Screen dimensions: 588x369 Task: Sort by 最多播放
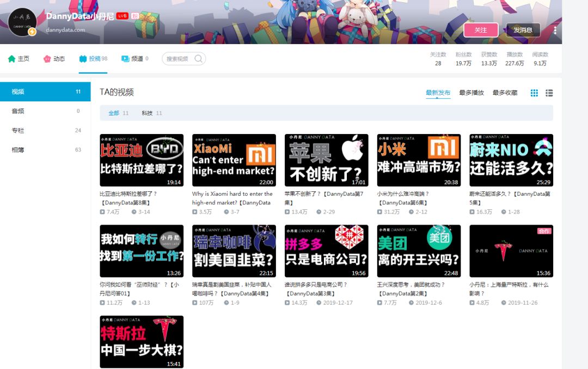pos(471,93)
